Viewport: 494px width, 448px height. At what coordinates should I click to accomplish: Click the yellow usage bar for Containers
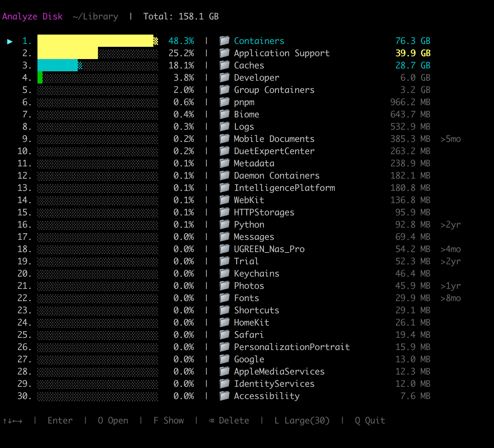click(95, 41)
